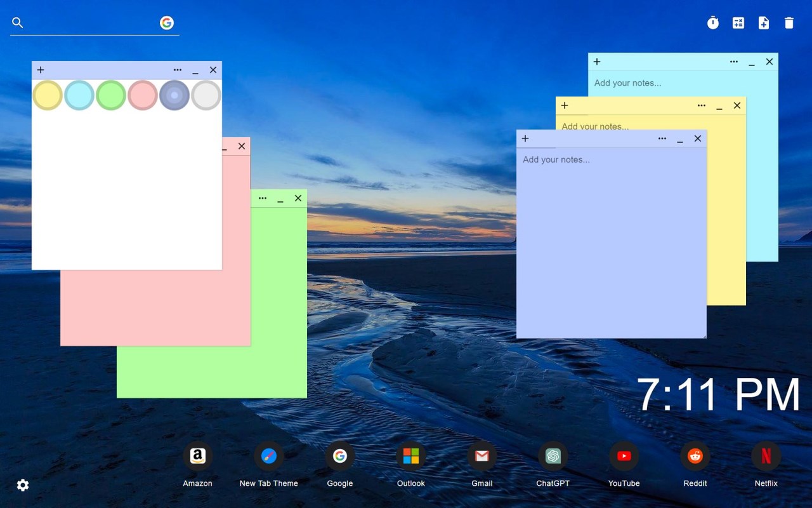This screenshot has width=812, height=508.
Task: Click the plus icon on the white note
Action: (x=41, y=70)
